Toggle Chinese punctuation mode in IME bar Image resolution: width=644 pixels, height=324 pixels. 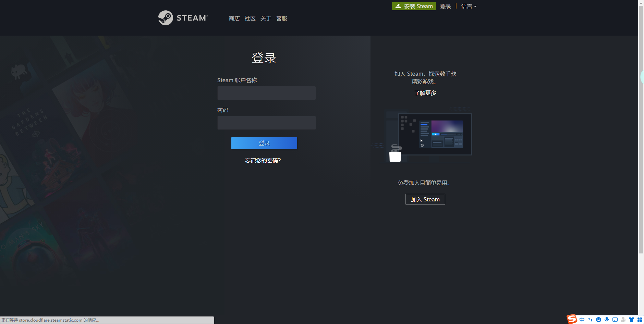[590, 320]
